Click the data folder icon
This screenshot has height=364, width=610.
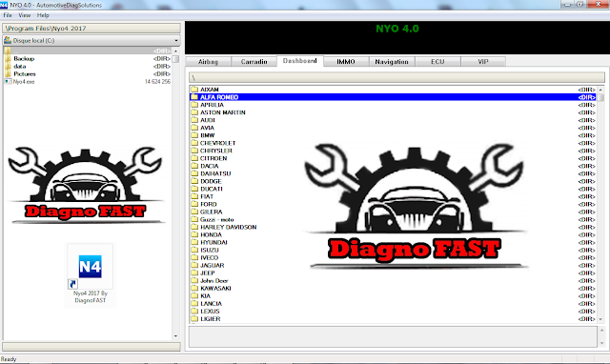click(8, 66)
